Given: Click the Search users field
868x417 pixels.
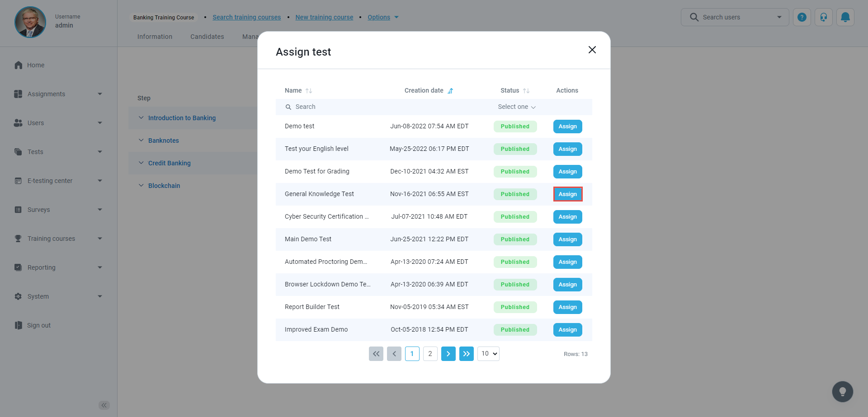Looking at the screenshot, I should [x=735, y=17].
